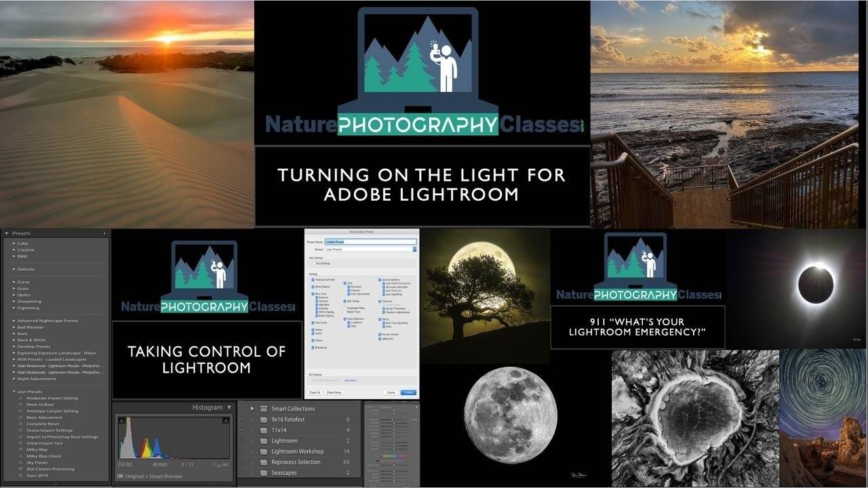Click the ISO 80 value under the Histogram

[x=125, y=464]
